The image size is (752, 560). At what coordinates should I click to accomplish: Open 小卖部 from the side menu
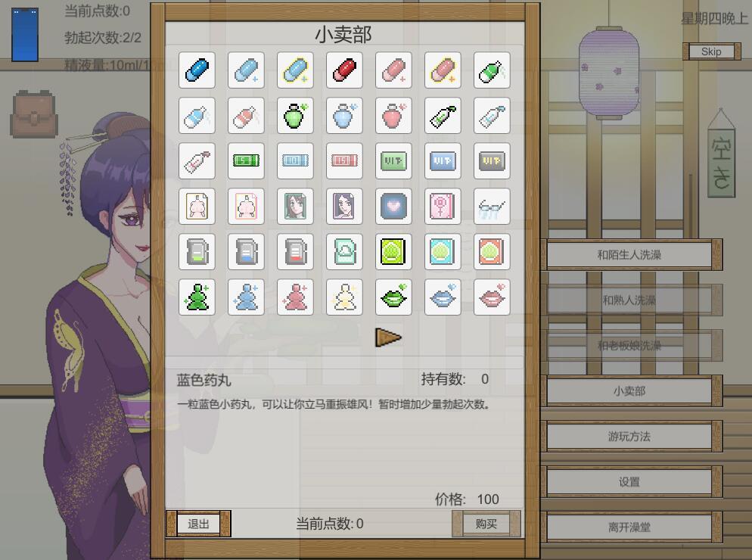click(631, 391)
